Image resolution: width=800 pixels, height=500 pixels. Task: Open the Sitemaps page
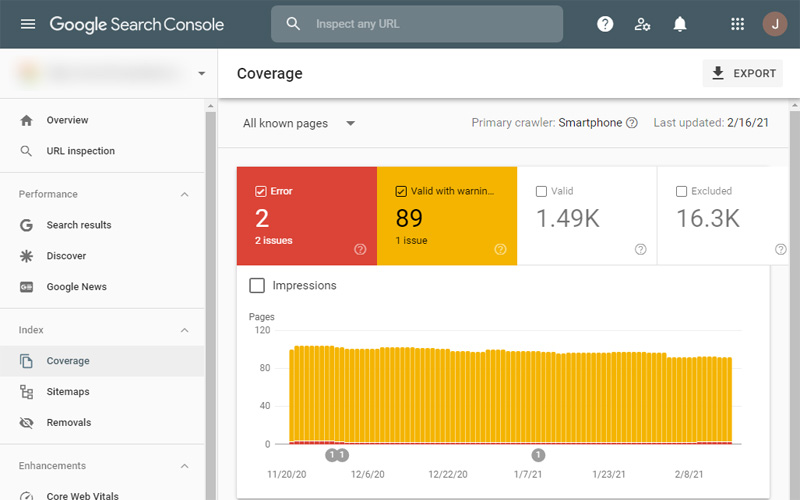tap(102, 392)
